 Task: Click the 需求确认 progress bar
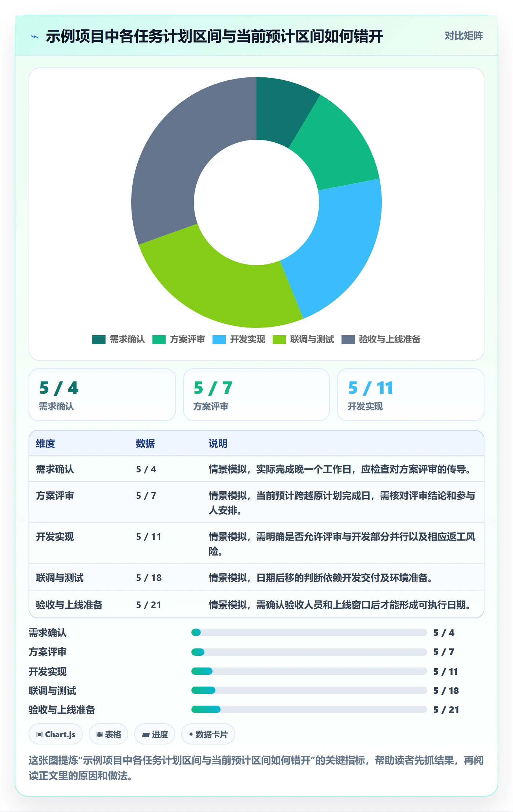coord(309,632)
